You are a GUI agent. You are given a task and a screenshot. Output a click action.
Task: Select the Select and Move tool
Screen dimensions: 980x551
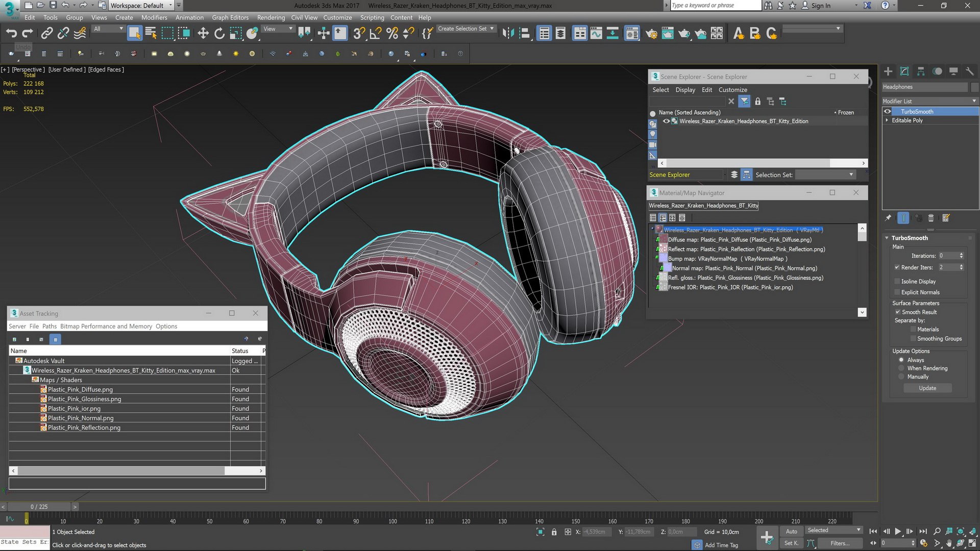click(203, 34)
